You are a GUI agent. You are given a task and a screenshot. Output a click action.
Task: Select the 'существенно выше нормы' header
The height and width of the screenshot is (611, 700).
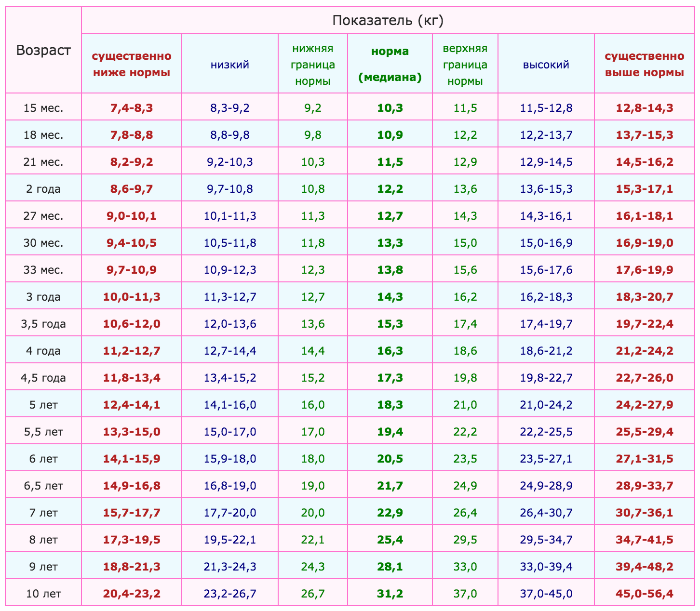click(645, 64)
